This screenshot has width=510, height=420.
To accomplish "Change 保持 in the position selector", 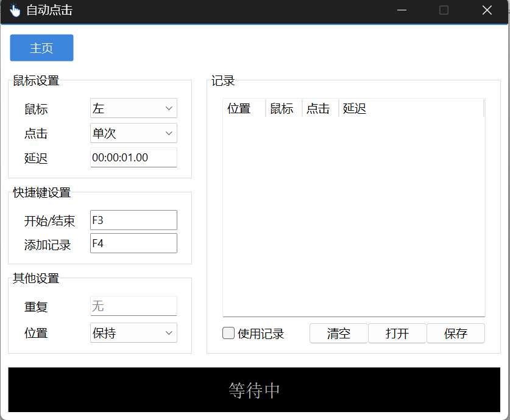I will (133, 332).
